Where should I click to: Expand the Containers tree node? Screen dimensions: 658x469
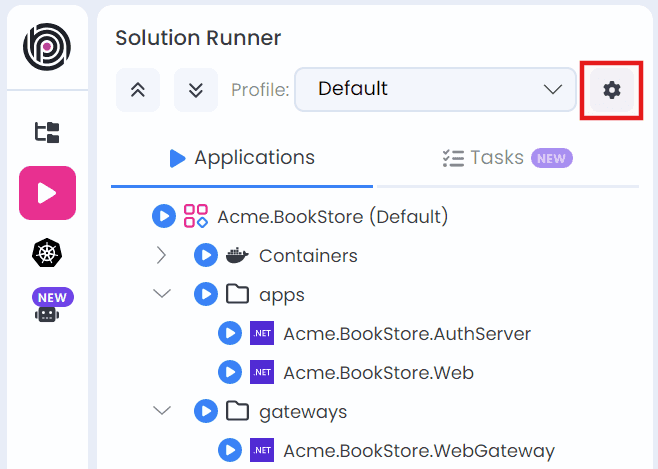162,255
